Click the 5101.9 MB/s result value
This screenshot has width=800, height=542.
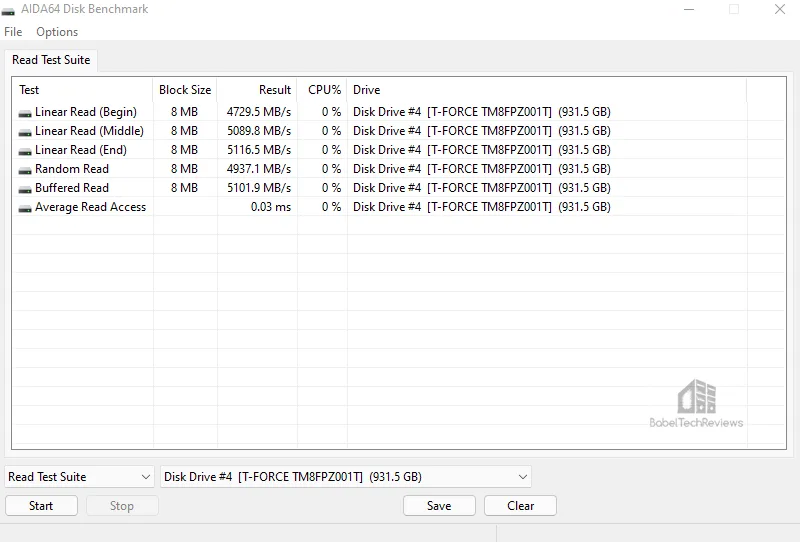pos(259,188)
